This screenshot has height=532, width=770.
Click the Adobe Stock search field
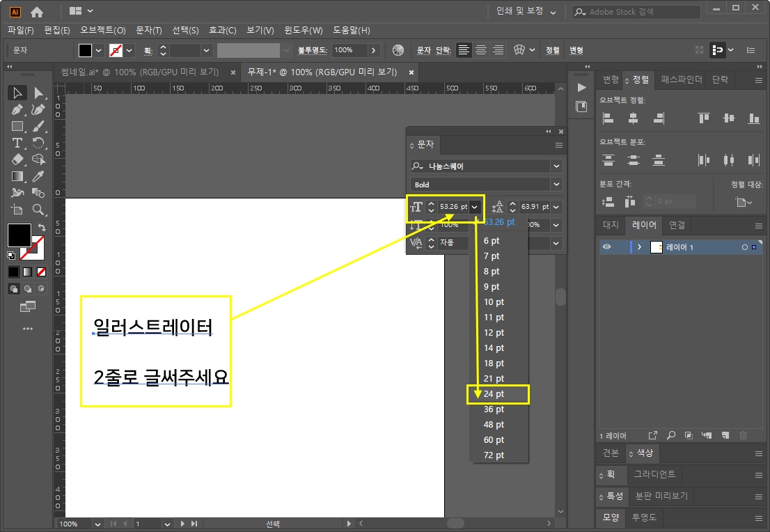[x=636, y=12]
